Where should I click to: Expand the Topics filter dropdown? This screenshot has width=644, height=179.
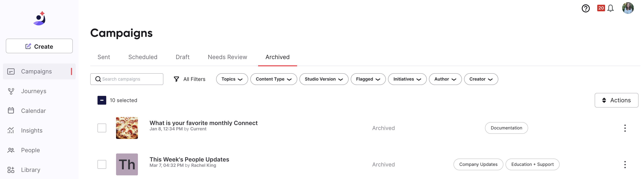click(x=232, y=79)
